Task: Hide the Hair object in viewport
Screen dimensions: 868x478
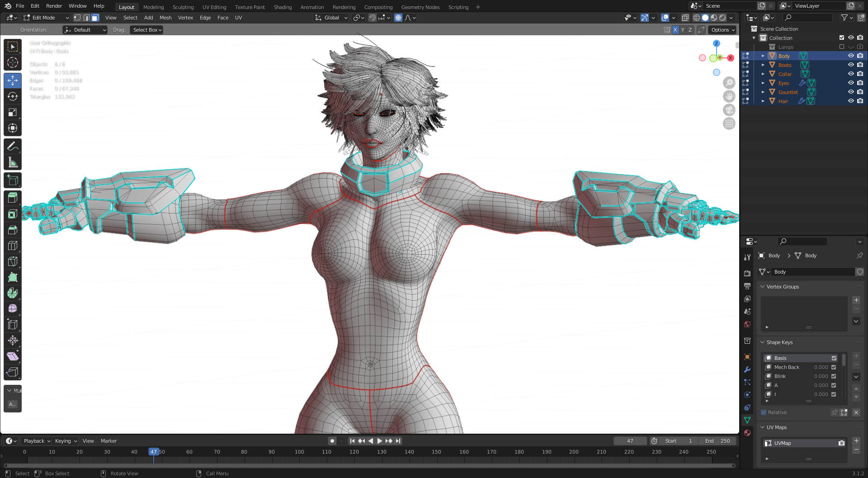Action: tap(851, 101)
